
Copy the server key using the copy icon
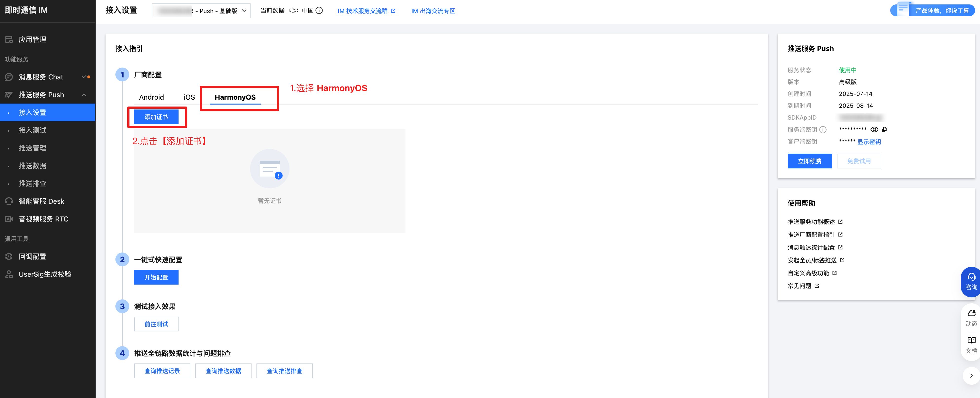885,129
